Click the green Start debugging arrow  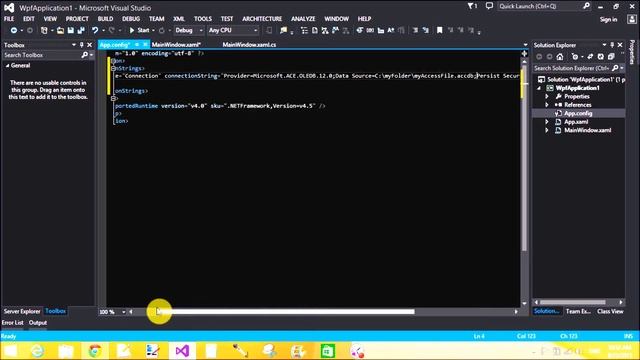pos(131,30)
